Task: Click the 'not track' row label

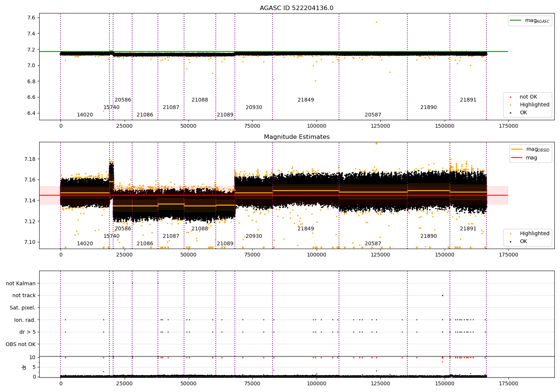Action: click(24, 296)
